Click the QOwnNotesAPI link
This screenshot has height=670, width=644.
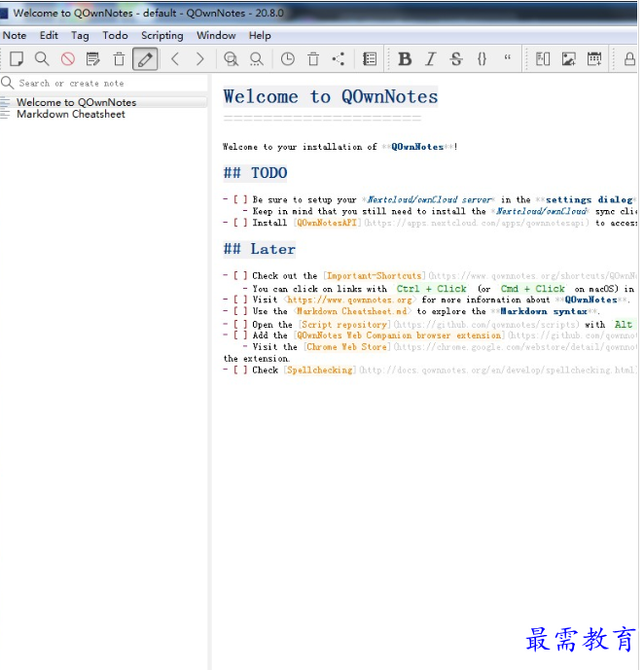coord(327,223)
